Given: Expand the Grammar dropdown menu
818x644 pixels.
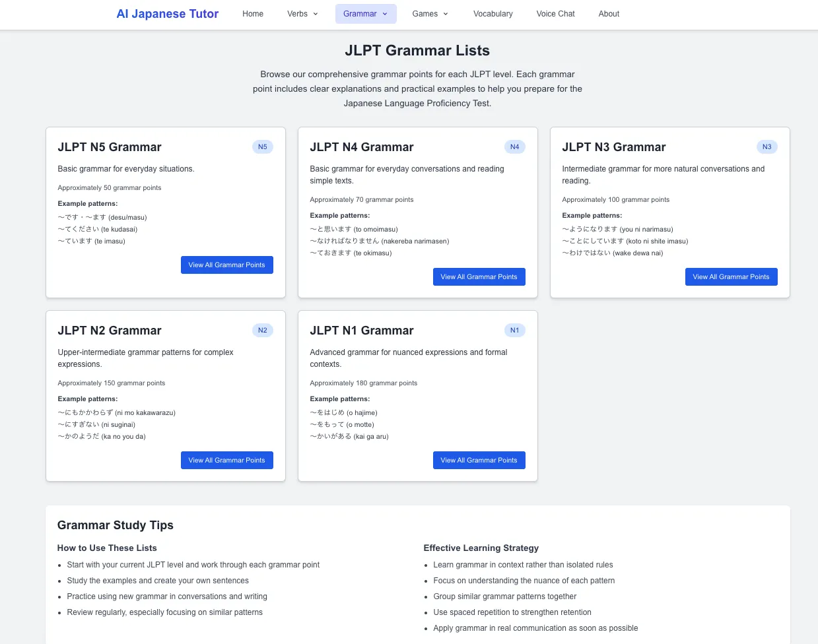Looking at the screenshot, I should 366,14.
